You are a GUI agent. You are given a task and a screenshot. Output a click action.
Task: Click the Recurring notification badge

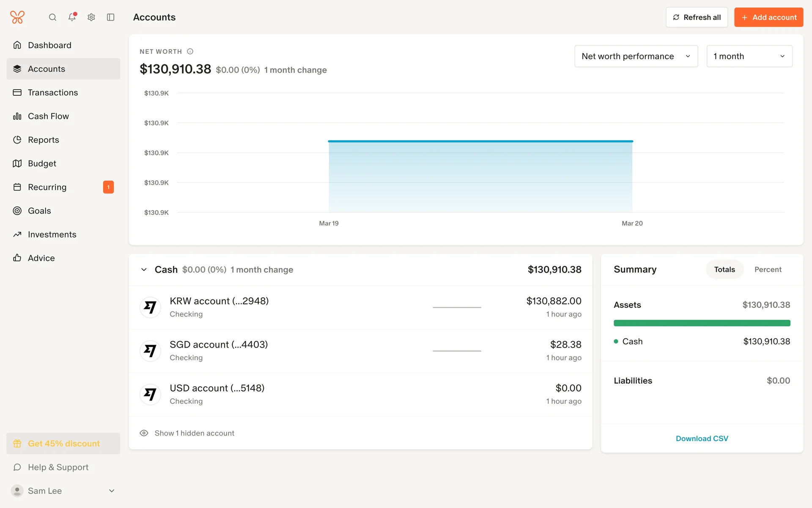(108, 187)
